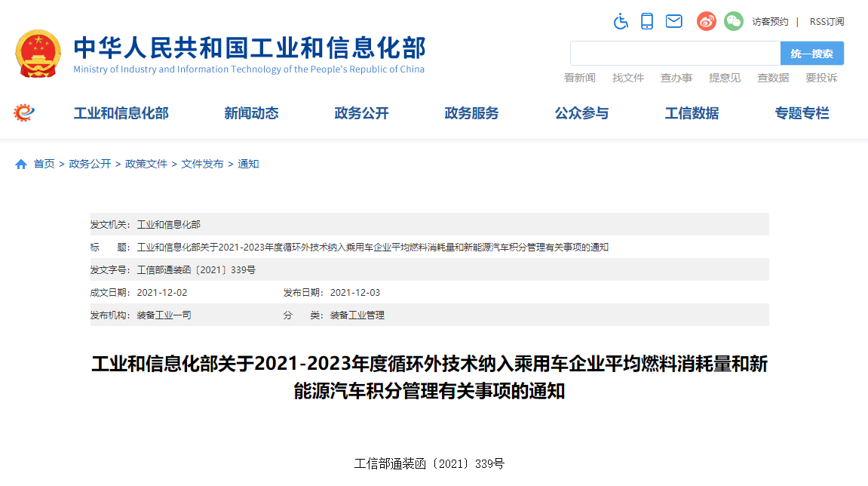This screenshot has width=868, height=486.
Task: Click the orange swirl icon in navigation
Action: [x=24, y=113]
